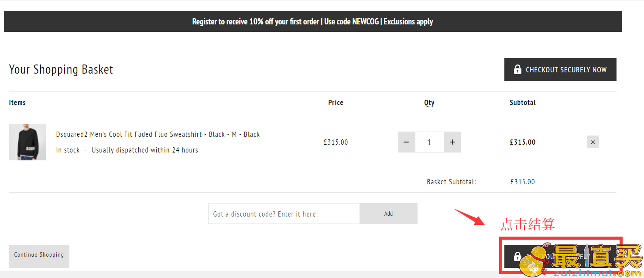Open the Dsquared2 sweatshirt product thumbnail
The image size is (644, 278).
[x=27, y=142]
